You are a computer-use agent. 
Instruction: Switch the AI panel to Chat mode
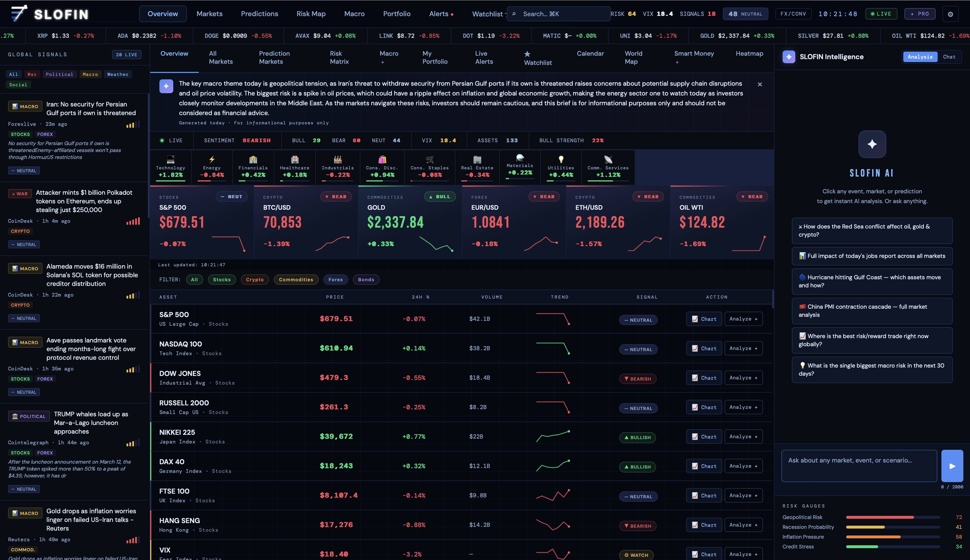click(949, 57)
